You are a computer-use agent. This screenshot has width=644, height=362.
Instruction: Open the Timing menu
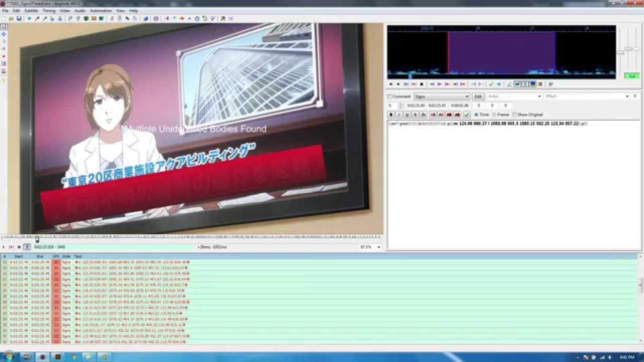[49, 11]
